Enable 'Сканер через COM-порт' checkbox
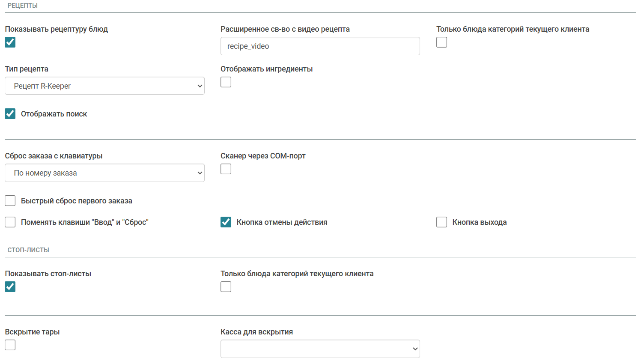 point(226,169)
